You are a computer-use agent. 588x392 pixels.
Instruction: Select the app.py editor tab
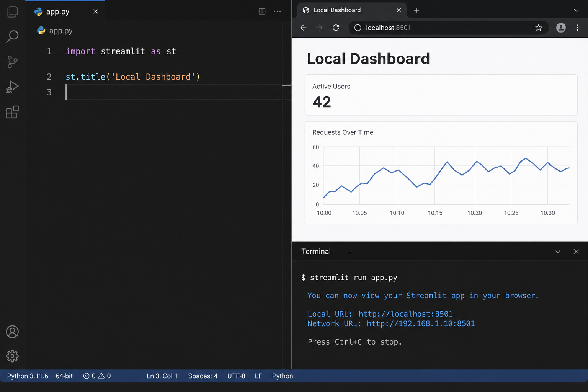pyautogui.click(x=65, y=11)
